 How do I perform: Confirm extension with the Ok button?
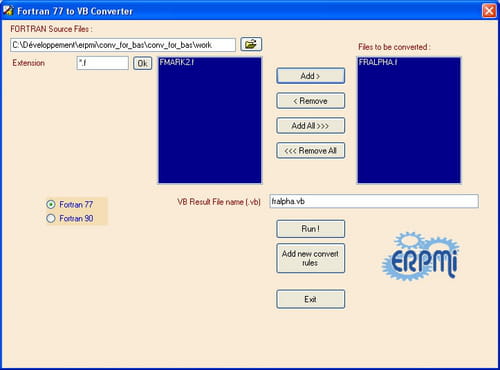tap(143, 63)
